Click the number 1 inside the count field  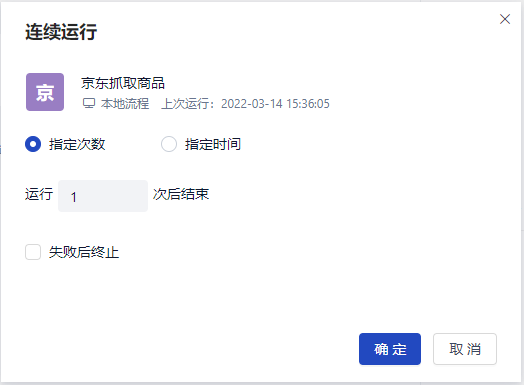(x=74, y=197)
